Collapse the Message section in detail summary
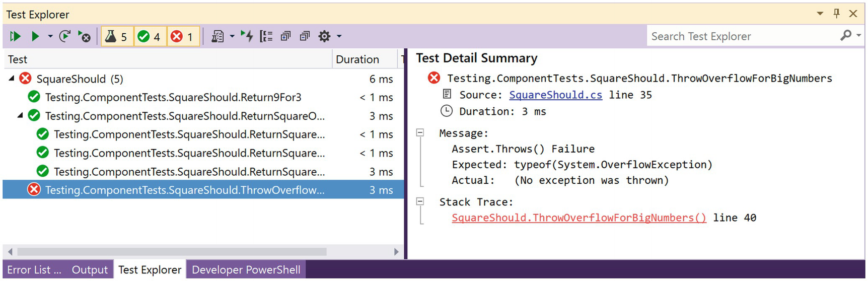This screenshot has width=868, height=281. pos(420,133)
